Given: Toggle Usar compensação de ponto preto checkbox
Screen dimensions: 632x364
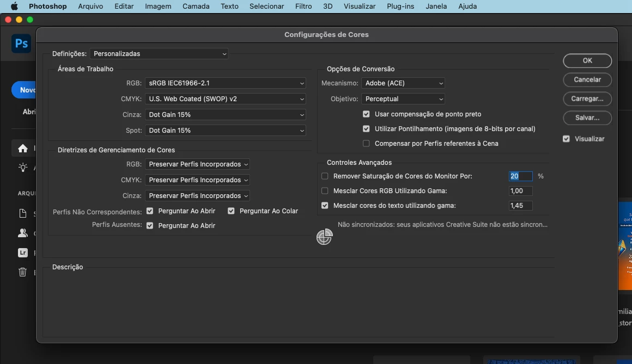Looking at the screenshot, I should tap(366, 114).
